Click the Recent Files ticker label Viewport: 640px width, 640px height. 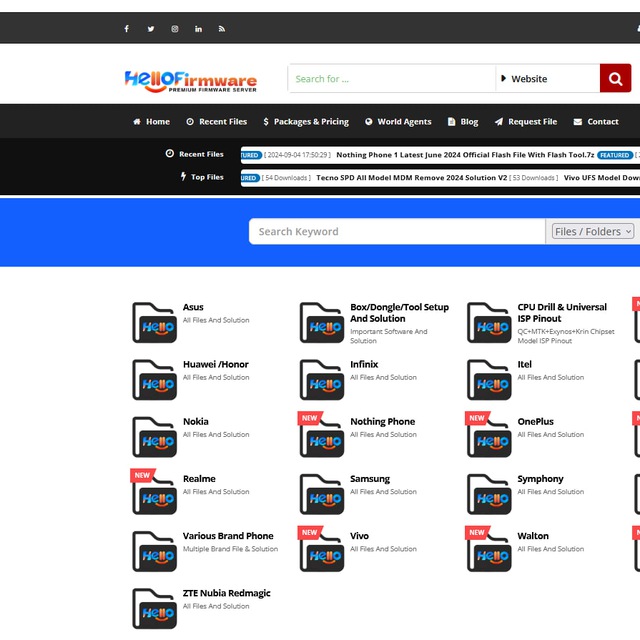click(195, 154)
